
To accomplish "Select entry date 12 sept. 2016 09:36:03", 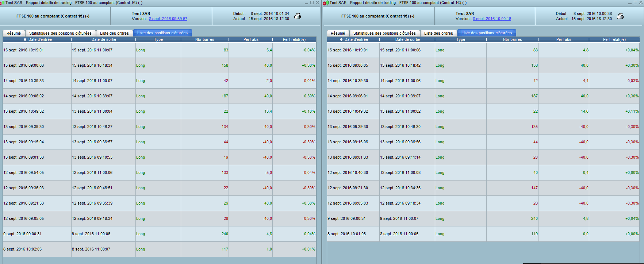I will pos(24,188).
